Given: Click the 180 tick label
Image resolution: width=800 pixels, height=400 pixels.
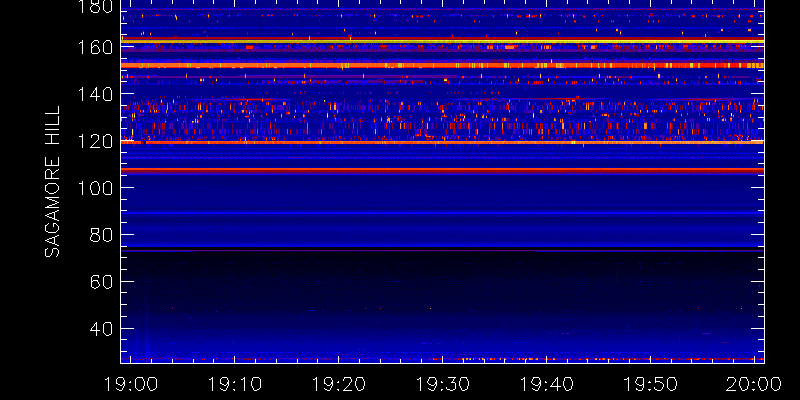Looking at the screenshot, I should [96, 7].
